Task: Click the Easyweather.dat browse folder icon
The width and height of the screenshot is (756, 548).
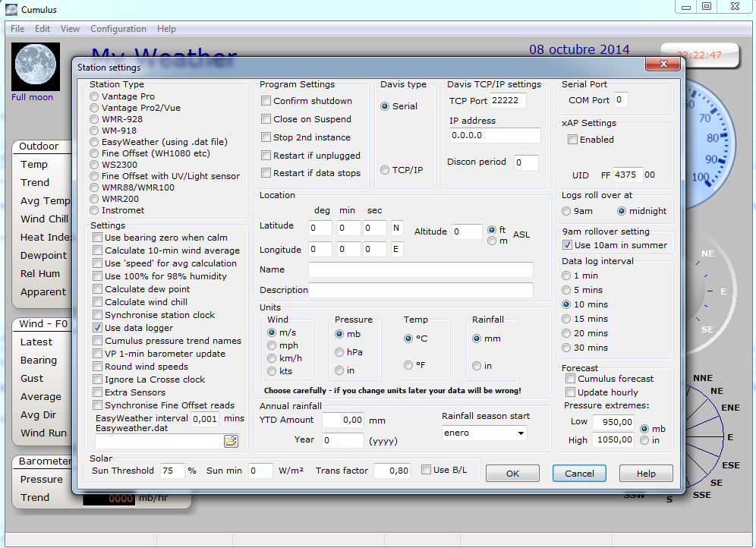Action: tap(231, 441)
